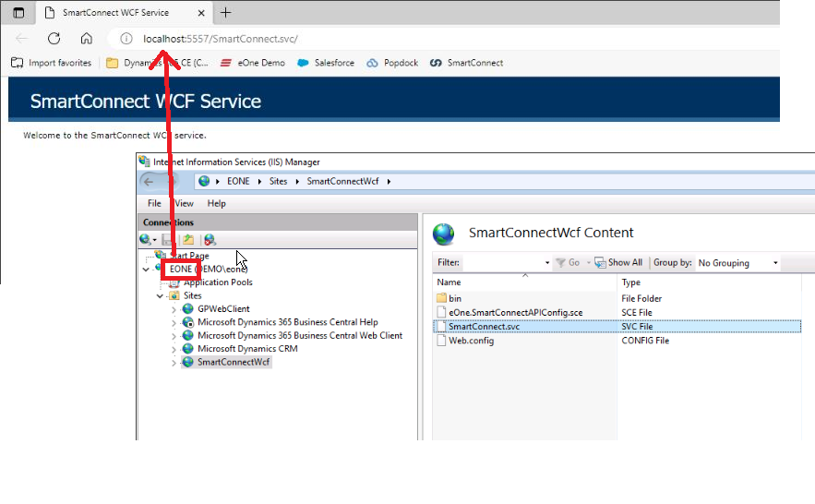
Task: Click the Go filter button
Action: [569, 262]
